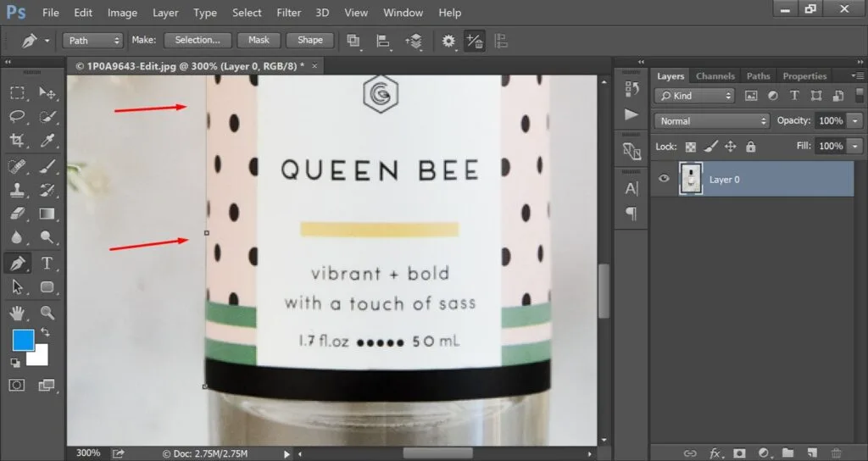
Task: Switch to the Channels tab
Action: click(x=715, y=76)
